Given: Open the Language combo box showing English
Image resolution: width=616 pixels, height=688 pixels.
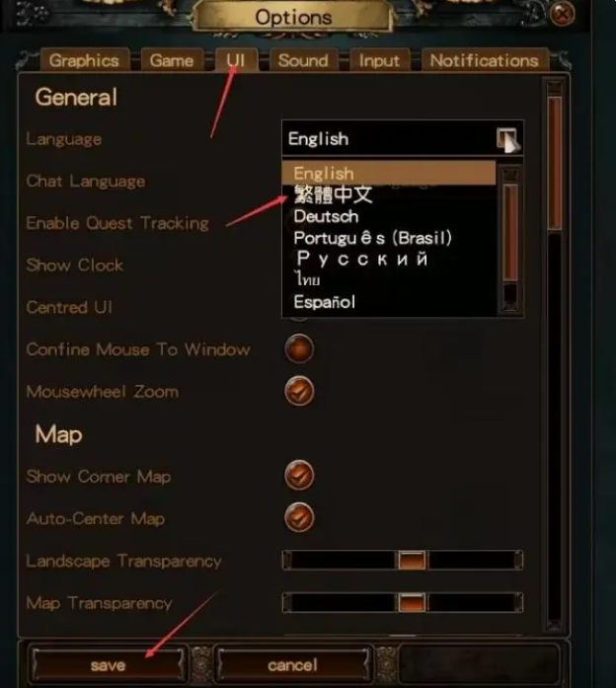Looking at the screenshot, I should pyautogui.click(x=403, y=138).
